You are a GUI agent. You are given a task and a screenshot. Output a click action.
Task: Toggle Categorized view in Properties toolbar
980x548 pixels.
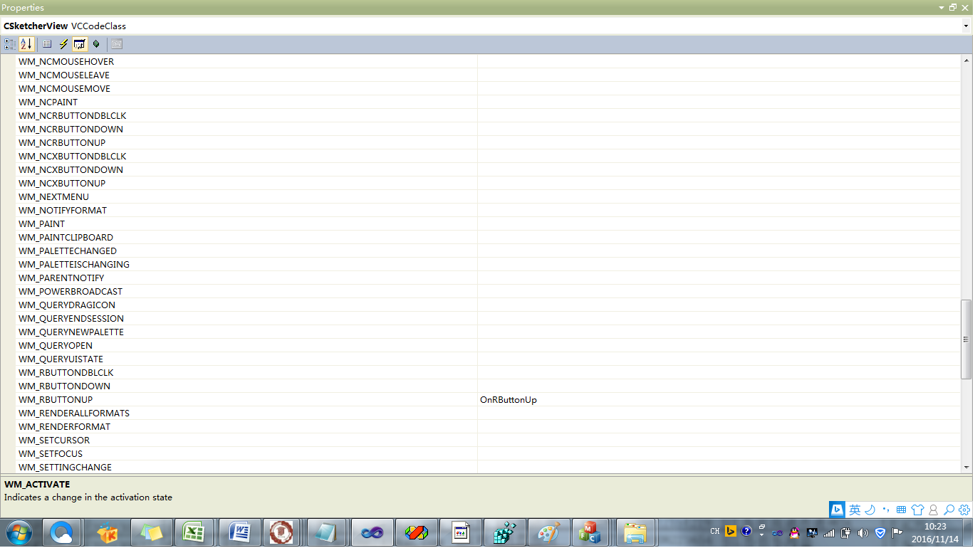coord(10,44)
